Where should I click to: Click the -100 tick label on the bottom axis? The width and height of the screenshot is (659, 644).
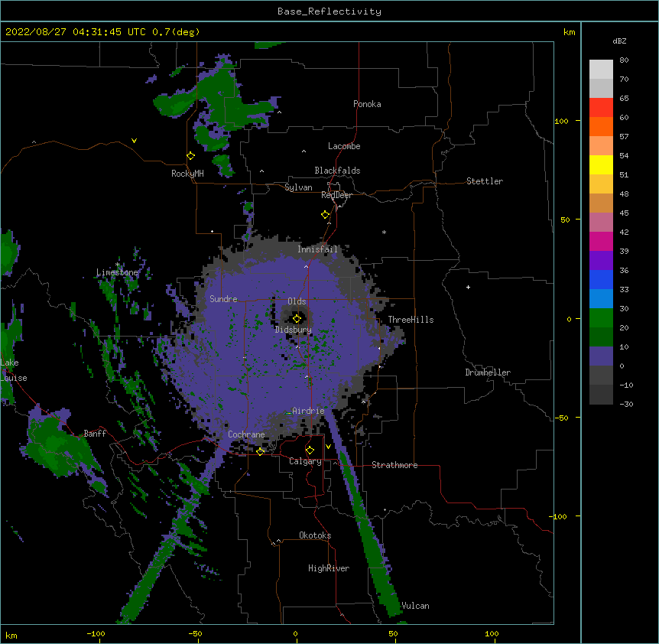[96, 633]
